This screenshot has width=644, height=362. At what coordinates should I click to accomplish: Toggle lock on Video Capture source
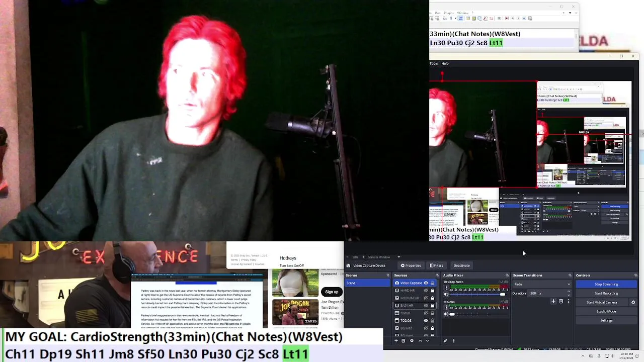432,283
